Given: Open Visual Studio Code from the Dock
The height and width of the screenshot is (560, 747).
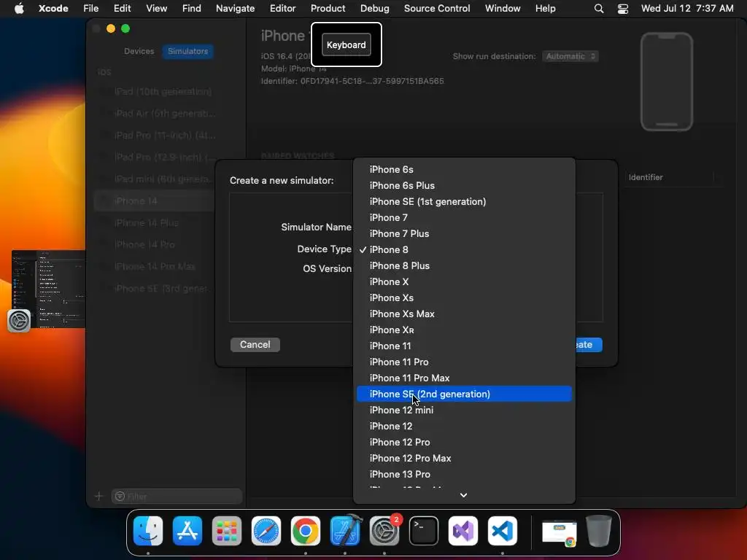Looking at the screenshot, I should 502,531.
